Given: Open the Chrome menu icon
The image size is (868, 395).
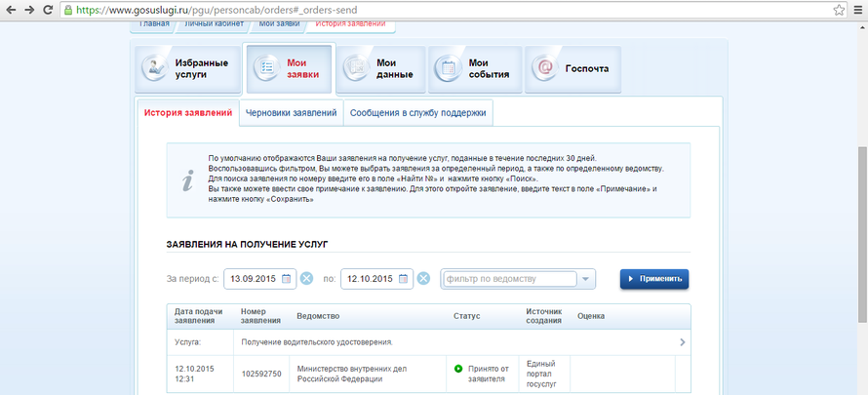Looking at the screenshot, I should pos(856,9).
